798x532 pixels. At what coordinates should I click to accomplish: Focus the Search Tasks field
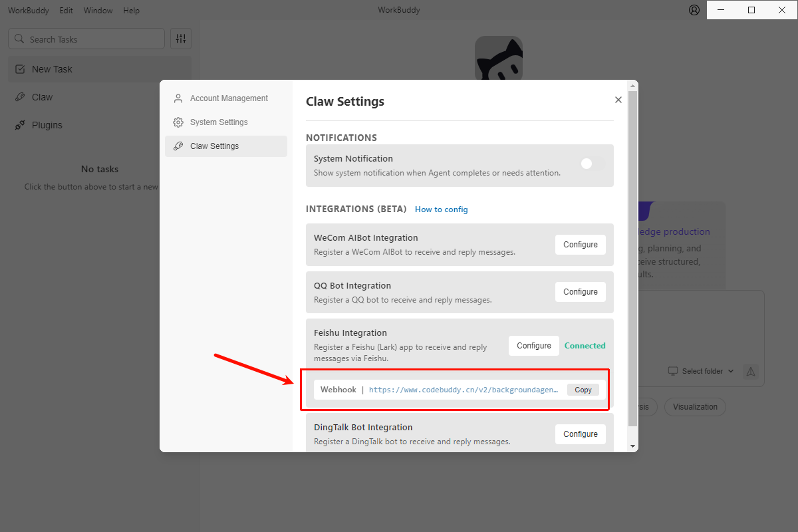pos(86,39)
